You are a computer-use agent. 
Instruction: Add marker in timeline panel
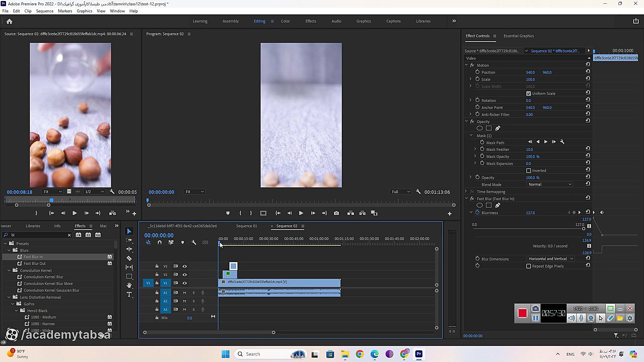(x=182, y=242)
